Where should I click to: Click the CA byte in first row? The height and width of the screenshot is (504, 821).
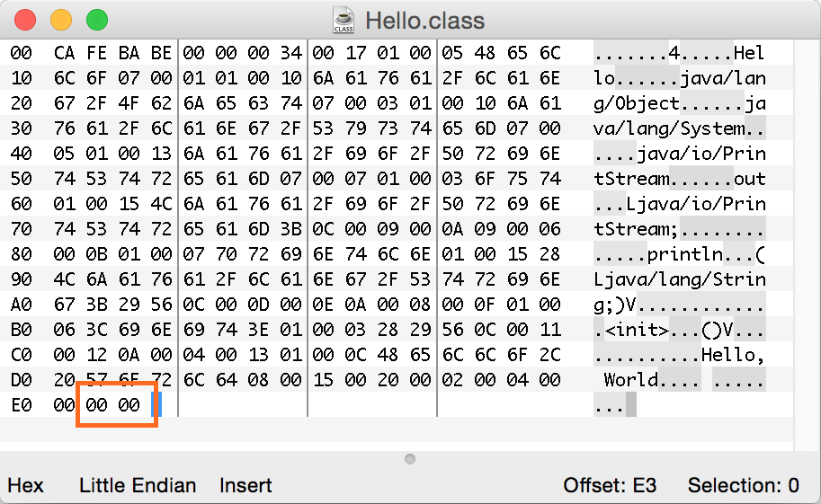pos(64,53)
